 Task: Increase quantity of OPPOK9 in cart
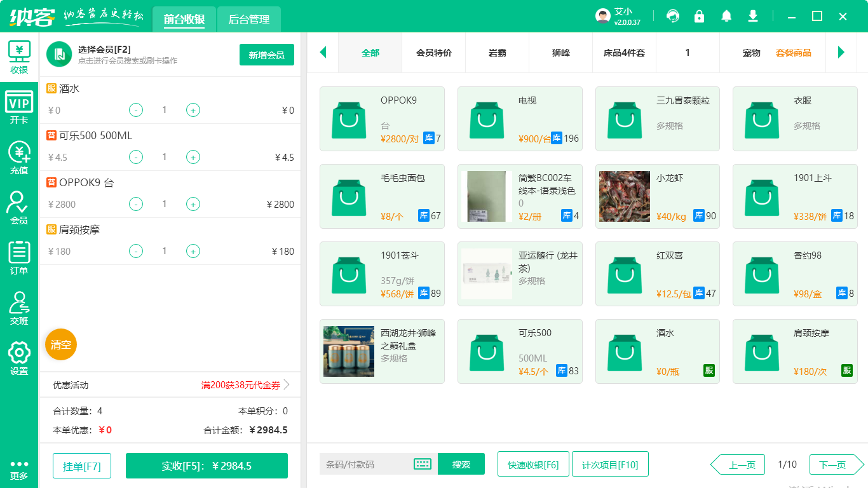(x=193, y=204)
